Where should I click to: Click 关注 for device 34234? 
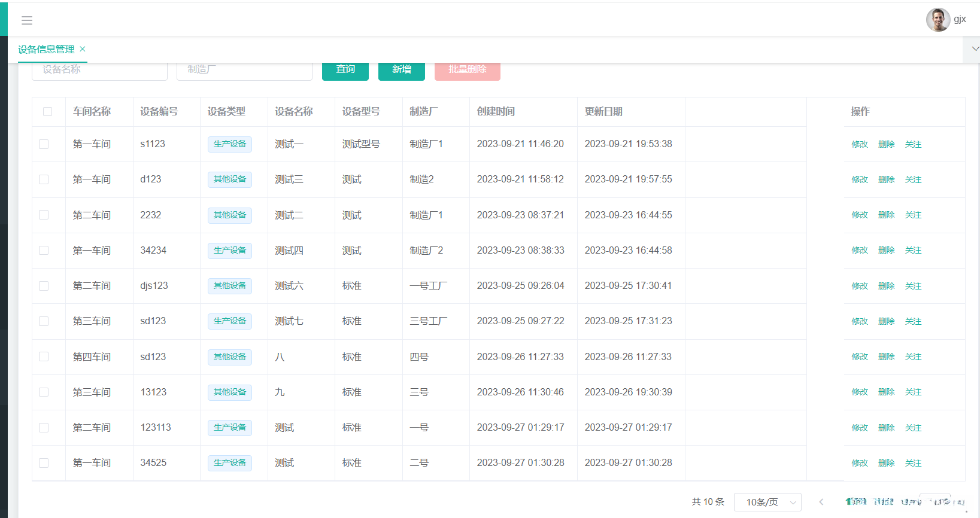click(913, 250)
